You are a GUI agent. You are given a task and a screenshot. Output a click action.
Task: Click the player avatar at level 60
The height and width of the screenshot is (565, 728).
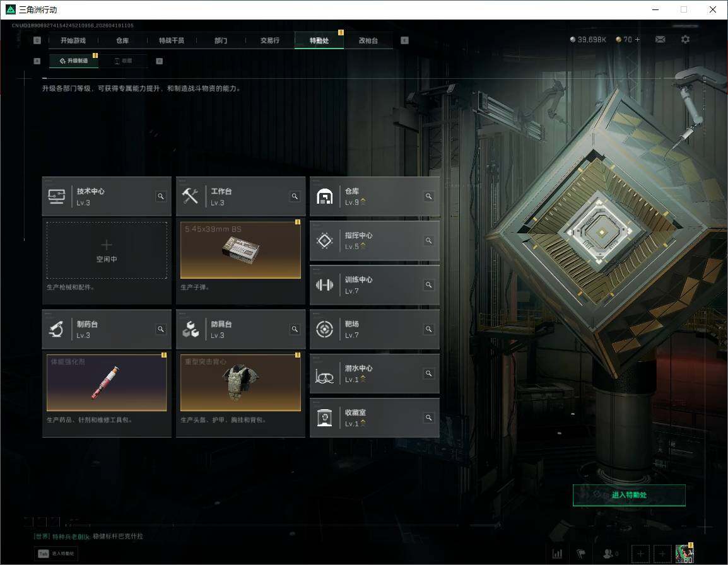tap(684, 554)
